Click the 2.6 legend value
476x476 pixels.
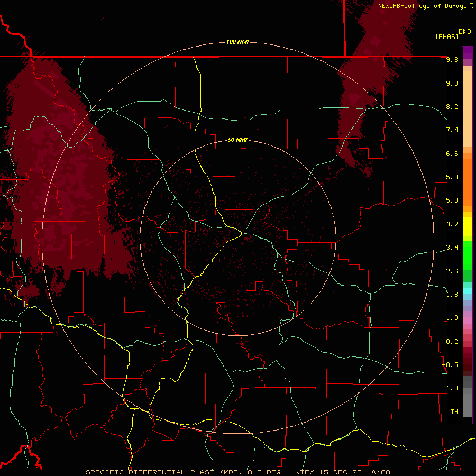point(452,271)
